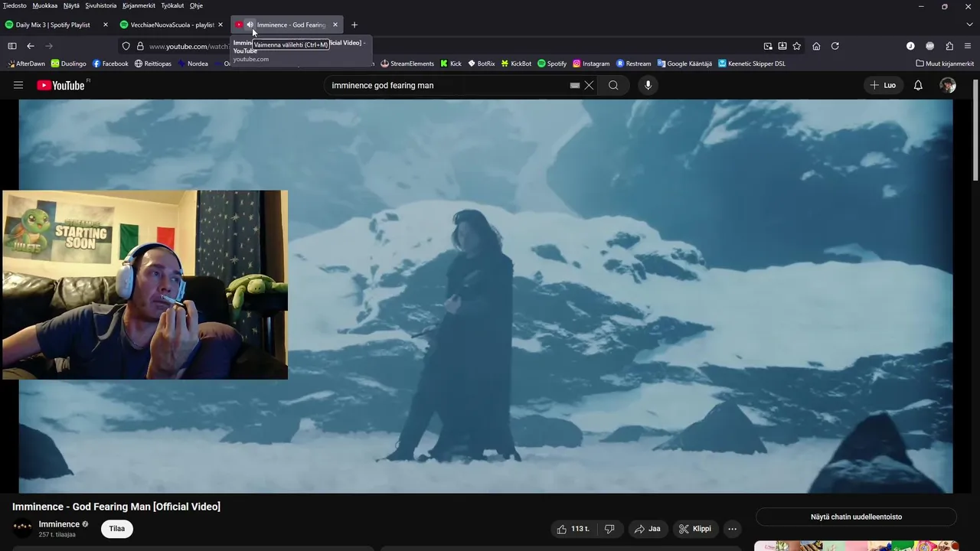Image resolution: width=980 pixels, height=551 pixels.
Task: Go to YouTube home via logo
Action: point(61,85)
